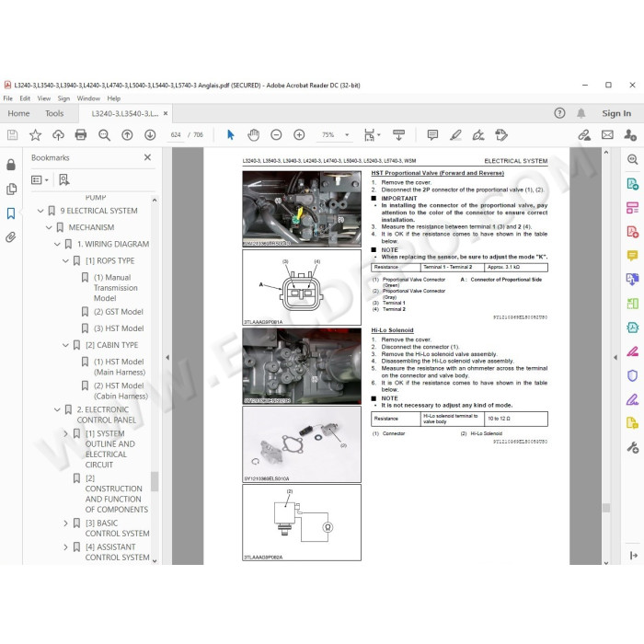The width and height of the screenshot is (644, 644).
Task: Collapse [2] CABIN TYPE node
Action: pyautogui.click(x=65, y=345)
